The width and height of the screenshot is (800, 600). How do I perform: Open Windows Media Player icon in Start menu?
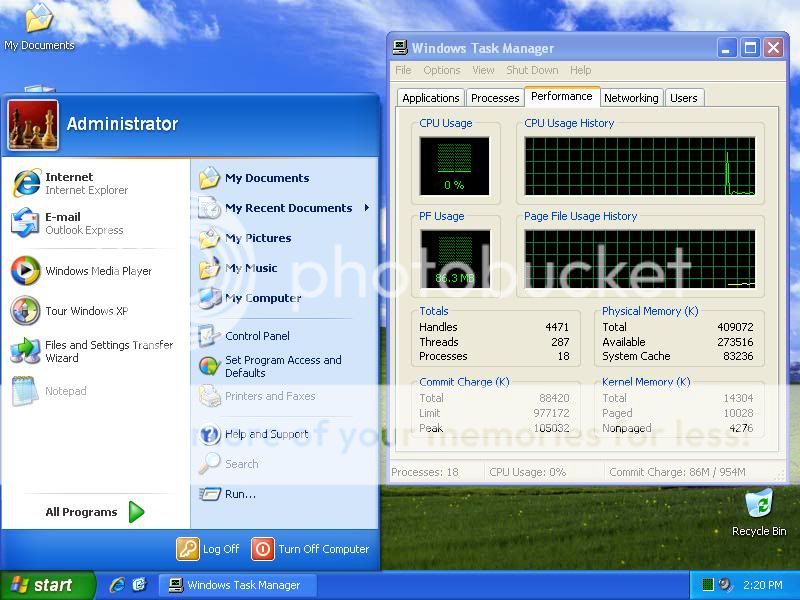tap(26, 270)
